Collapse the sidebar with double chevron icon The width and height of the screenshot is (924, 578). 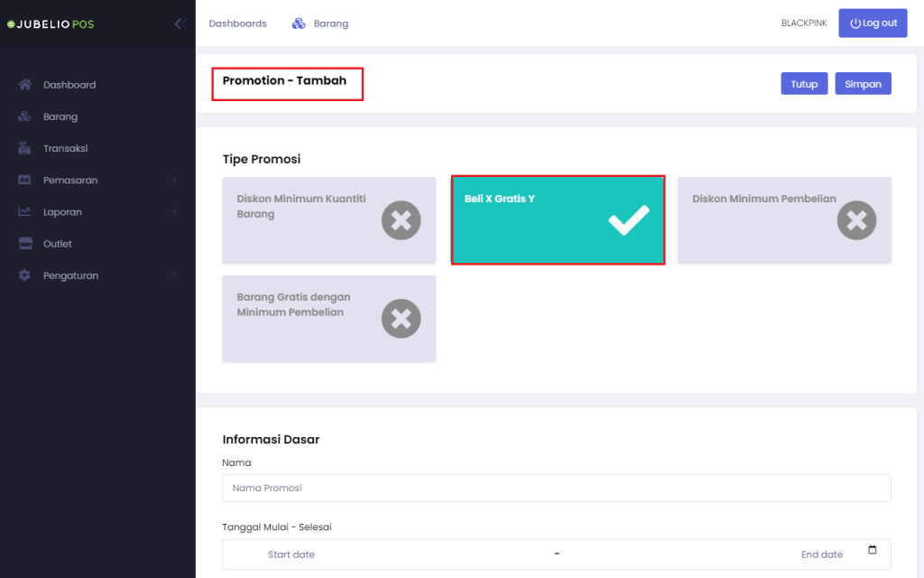(180, 23)
